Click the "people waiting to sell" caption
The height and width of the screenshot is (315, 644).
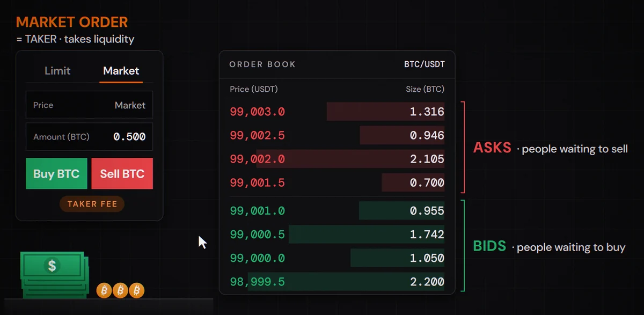point(574,149)
